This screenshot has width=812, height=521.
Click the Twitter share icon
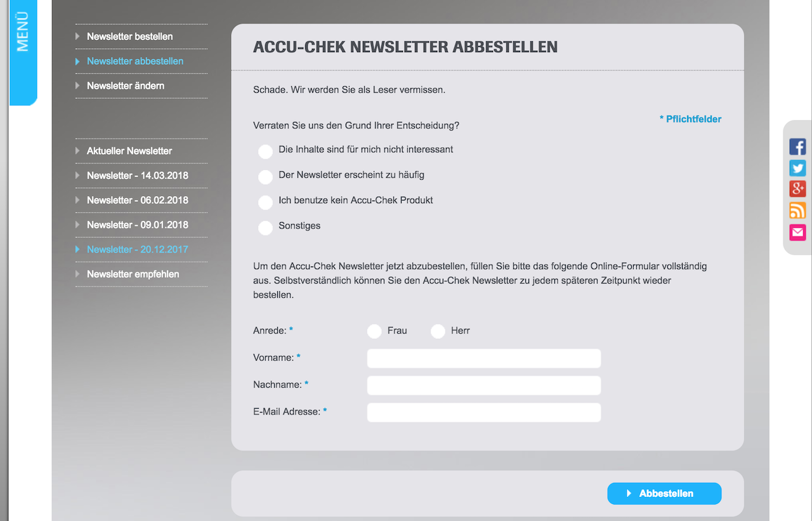tap(797, 168)
